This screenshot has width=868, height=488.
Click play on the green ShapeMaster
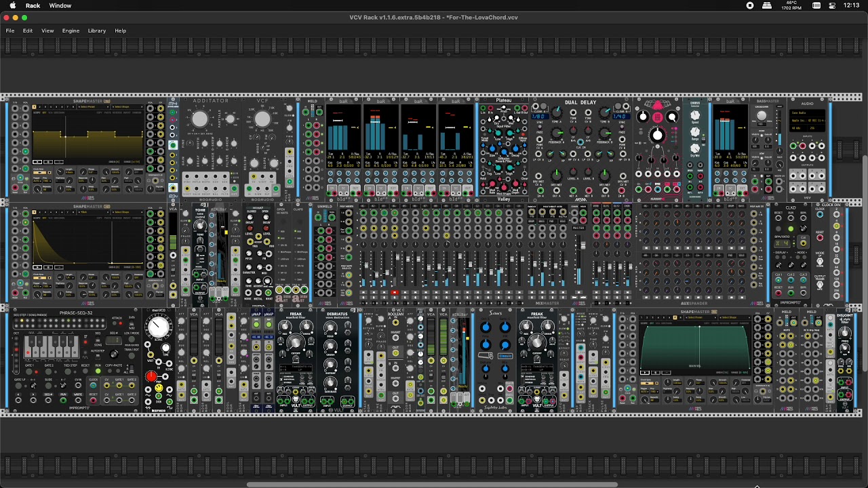click(x=644, y=373)
